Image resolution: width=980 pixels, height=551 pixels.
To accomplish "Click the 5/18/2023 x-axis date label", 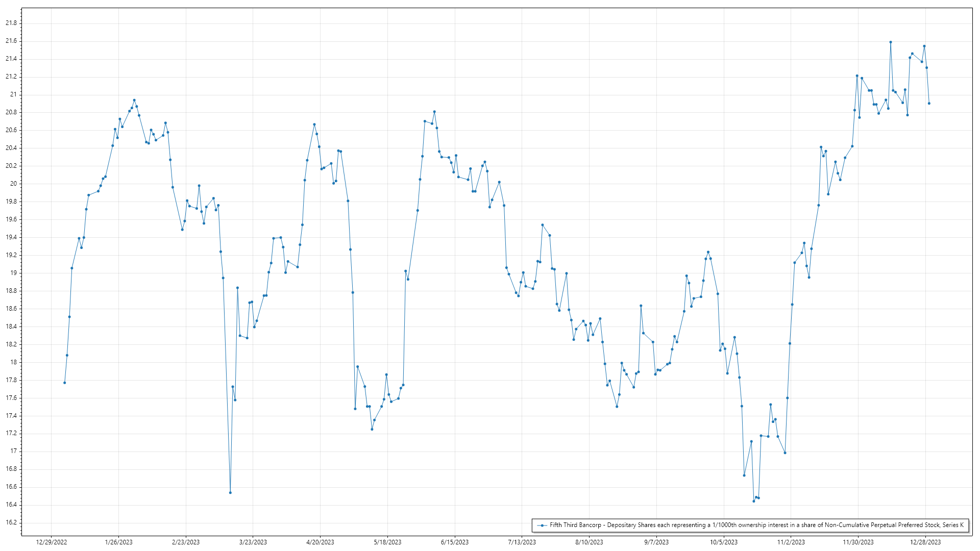I will 387,542.
